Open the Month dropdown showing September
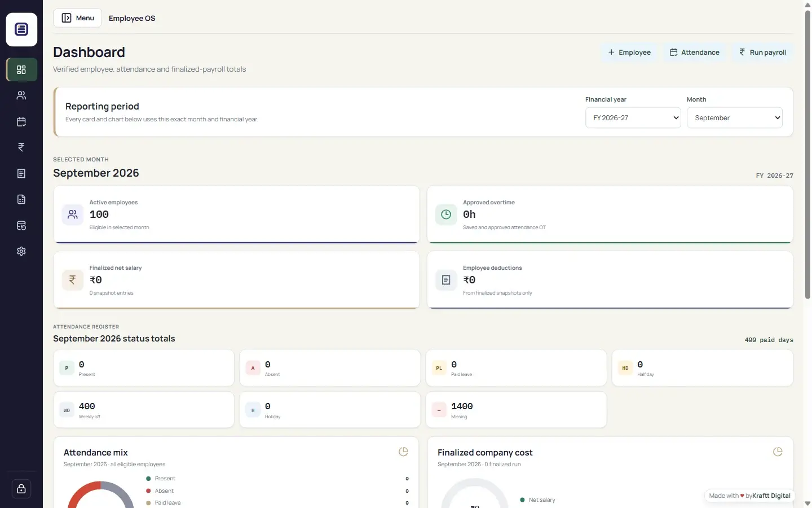This screenshot has height=508, width=812. point(735,118)
